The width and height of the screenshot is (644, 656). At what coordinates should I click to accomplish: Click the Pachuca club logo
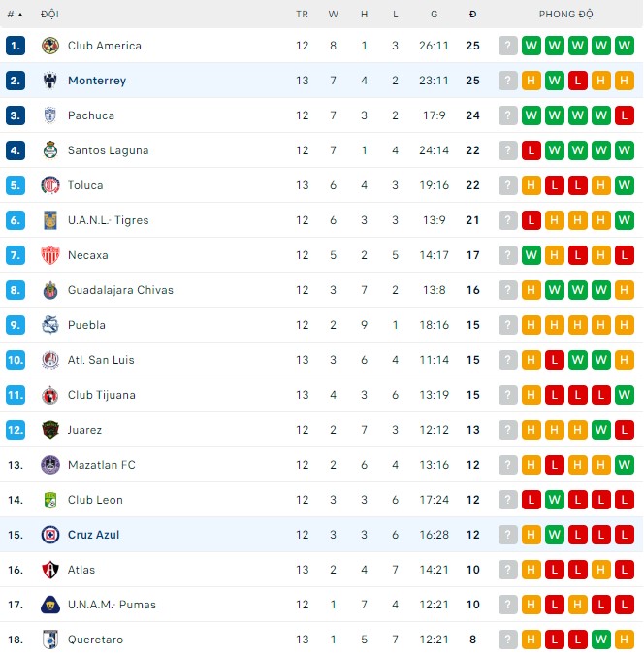(x=50, y=115)
